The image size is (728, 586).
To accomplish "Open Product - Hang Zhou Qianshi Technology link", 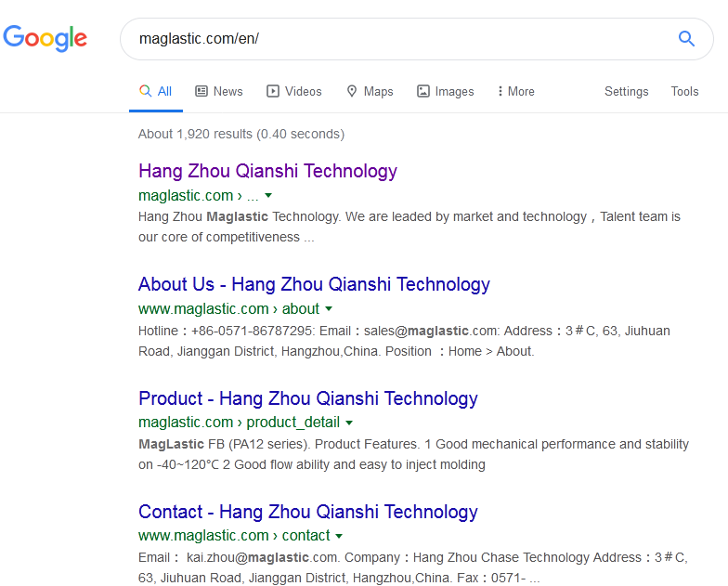I will point(308,398).
